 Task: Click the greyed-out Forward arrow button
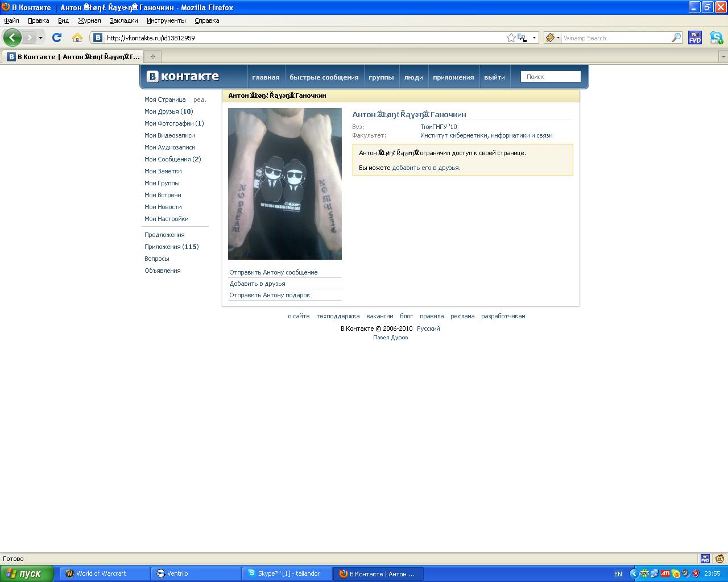point(29,38)
